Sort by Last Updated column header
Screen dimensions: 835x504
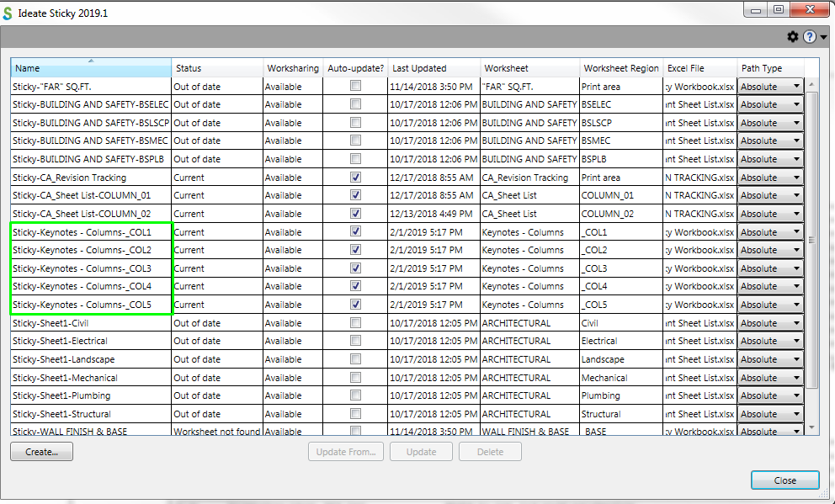coord(434,67)
